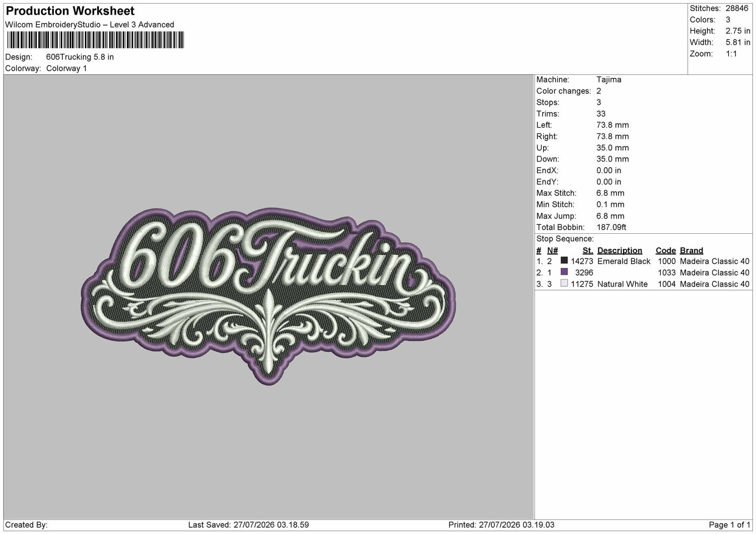Click the Min Stitch value 0.1 mm
756x534 pixels.
(x=611, y=205)
